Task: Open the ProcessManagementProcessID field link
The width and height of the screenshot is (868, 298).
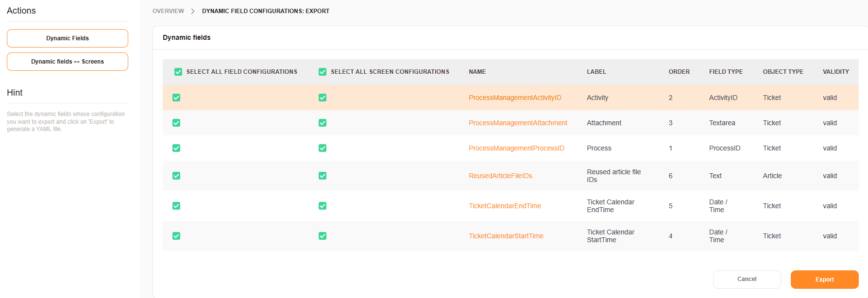Action: (516, 148)
